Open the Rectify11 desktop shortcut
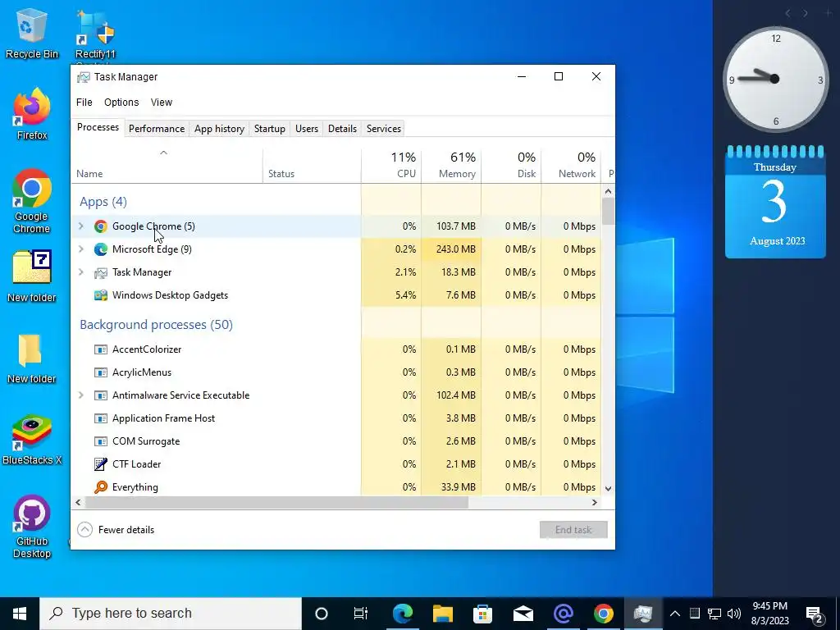The width and height of the screenshot is (840, 630). click(95, 35)
